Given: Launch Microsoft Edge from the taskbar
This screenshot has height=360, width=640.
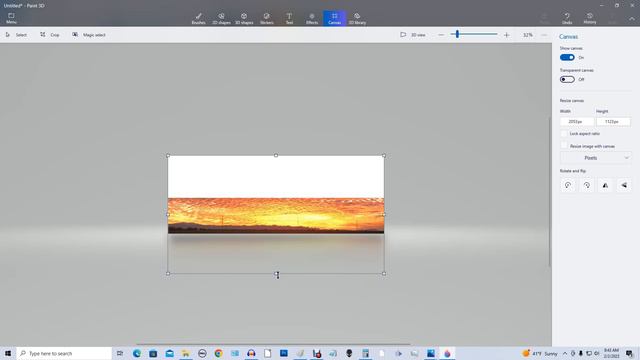Looking at the screenshot, I should pos(137,353).
